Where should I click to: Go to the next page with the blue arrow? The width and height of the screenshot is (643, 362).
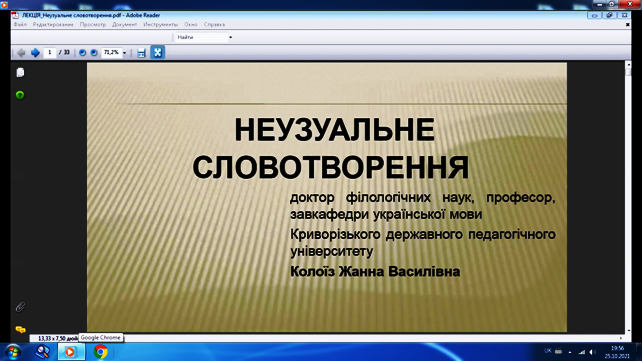click(x=35, y=52)
